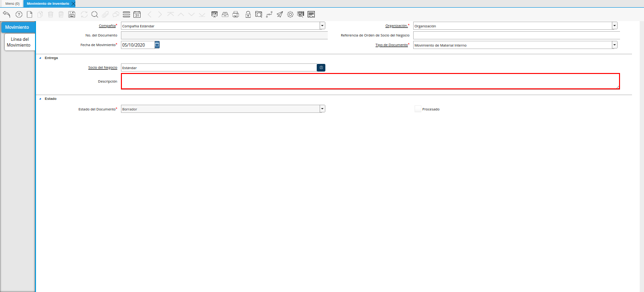The width and height of the screenshot is (644, 292).
Task: Open the Tipo de Documento dropdown
Action: [x=615, y=45]
